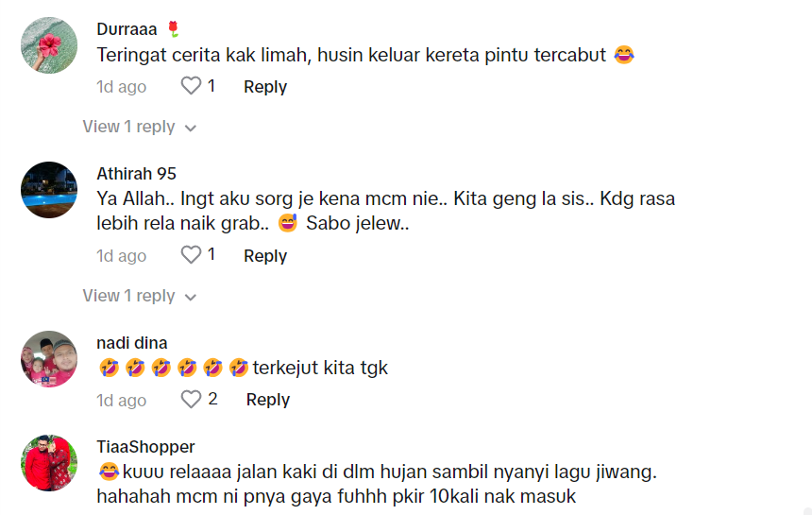Click the like count on Durraaa's comment

pos(211,86)
